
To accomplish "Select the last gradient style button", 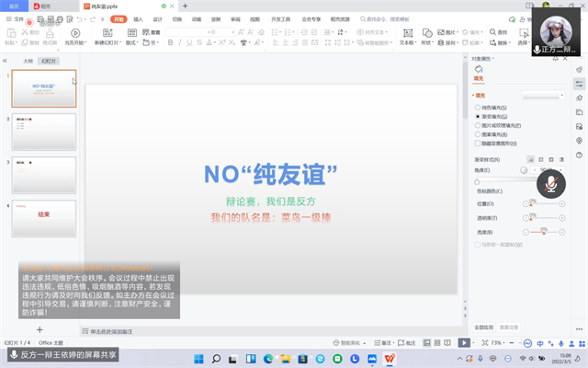I will pos(561,159).
